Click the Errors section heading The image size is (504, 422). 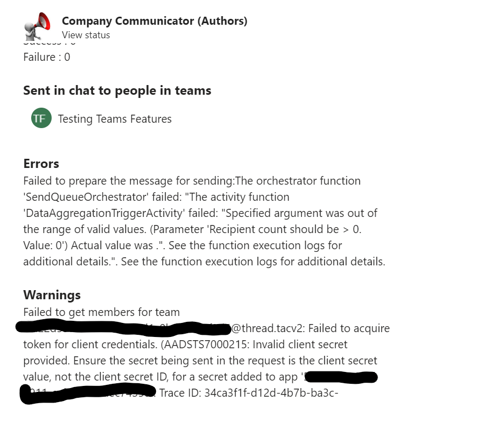point(41,163)
